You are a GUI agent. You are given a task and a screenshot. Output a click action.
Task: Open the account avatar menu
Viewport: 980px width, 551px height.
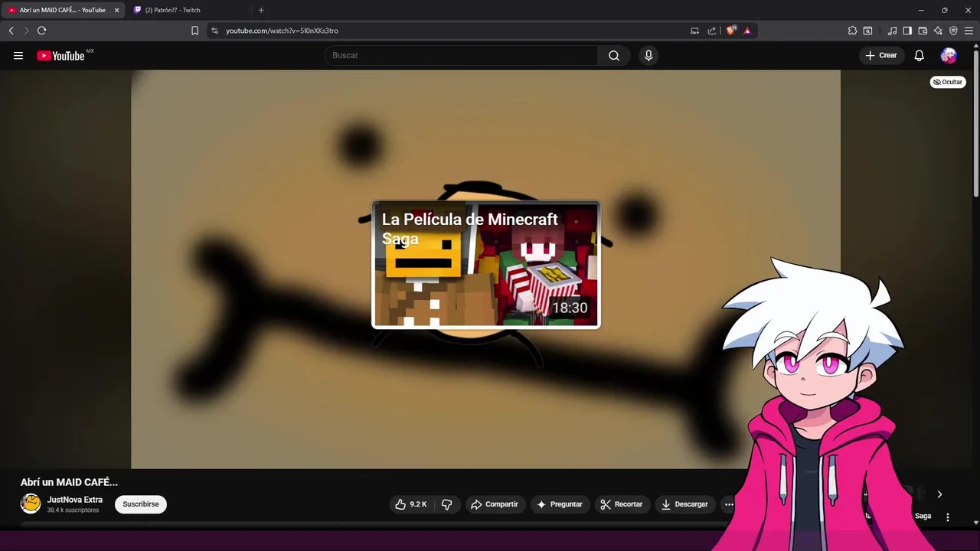(x=949, y=55)
